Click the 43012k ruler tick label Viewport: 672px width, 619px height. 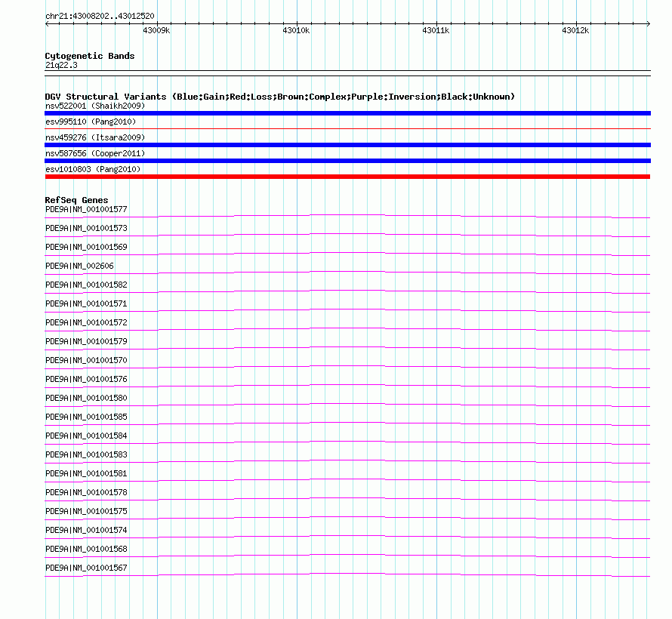[x=575, y=30]
